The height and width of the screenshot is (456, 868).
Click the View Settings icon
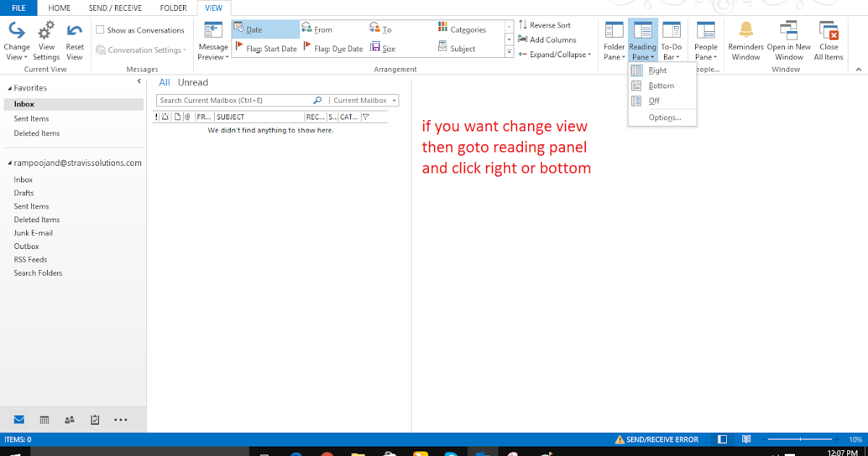click(46, 40)
